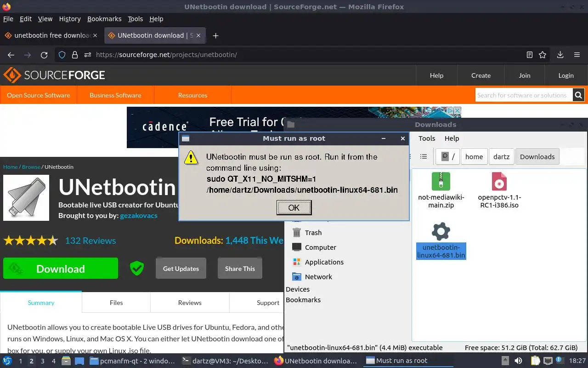Image resolution: width=588 pixels, height=368 pixels.
Task: Switch file manager to detailed list view
Action: 424,157
